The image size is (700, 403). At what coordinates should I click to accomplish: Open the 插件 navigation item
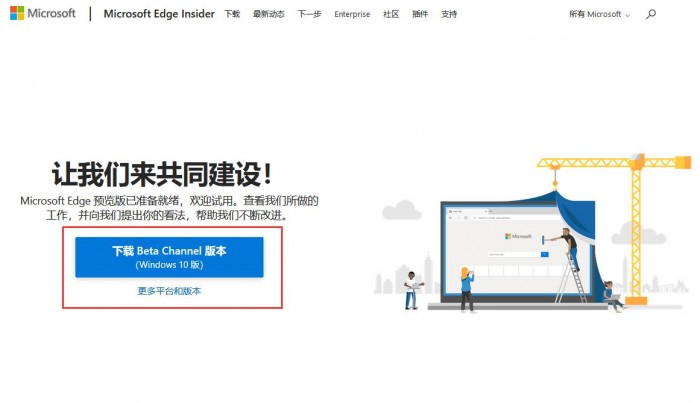420,14
